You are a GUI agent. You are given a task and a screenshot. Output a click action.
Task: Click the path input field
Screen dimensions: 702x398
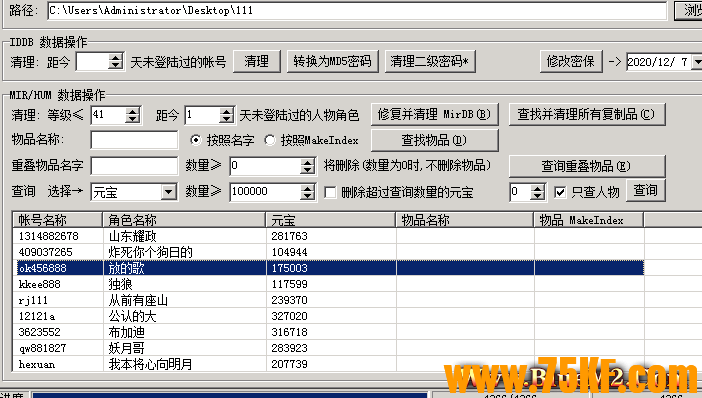coord(357,10)
